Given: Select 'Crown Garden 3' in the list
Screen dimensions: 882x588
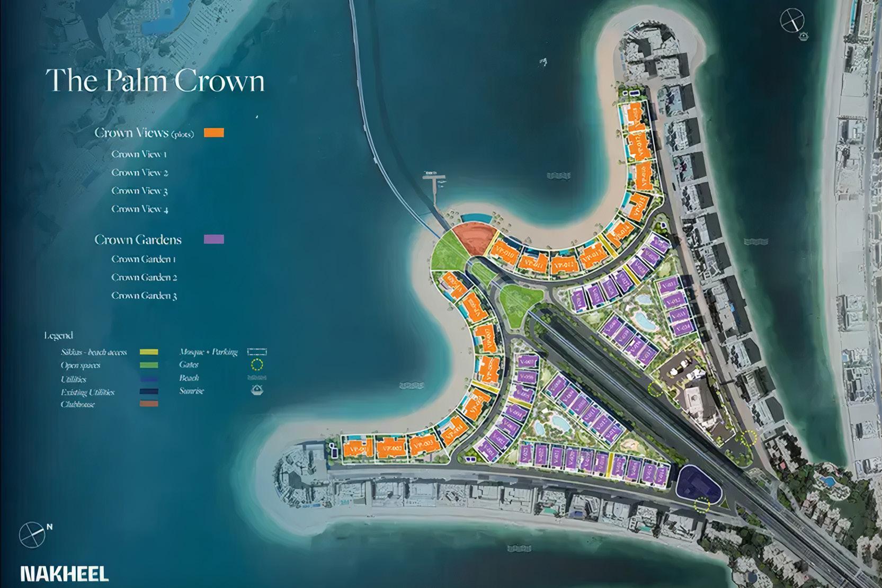Looking at the screenshot, I should 144,296.
